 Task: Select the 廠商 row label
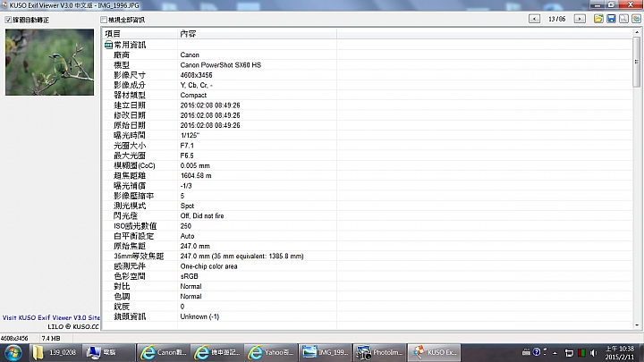122,55
